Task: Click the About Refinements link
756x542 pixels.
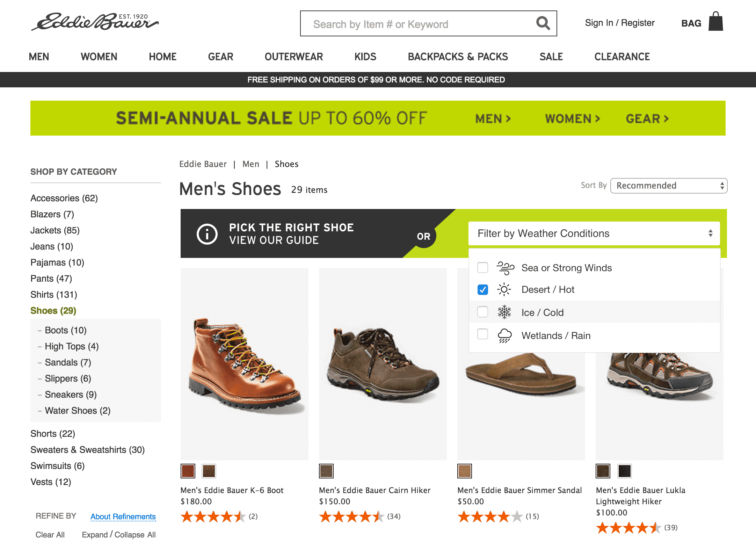Action: click(x=123, y=516)
